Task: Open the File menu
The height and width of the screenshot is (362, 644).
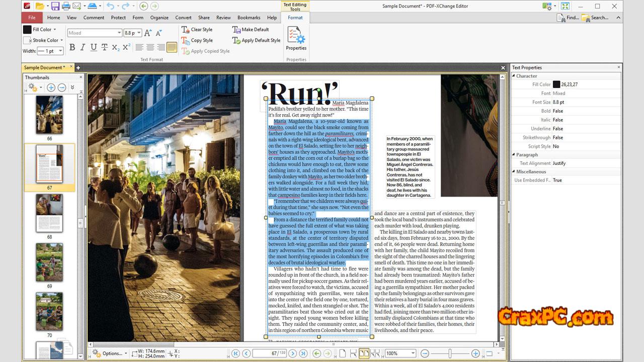Action: (32, 18)
